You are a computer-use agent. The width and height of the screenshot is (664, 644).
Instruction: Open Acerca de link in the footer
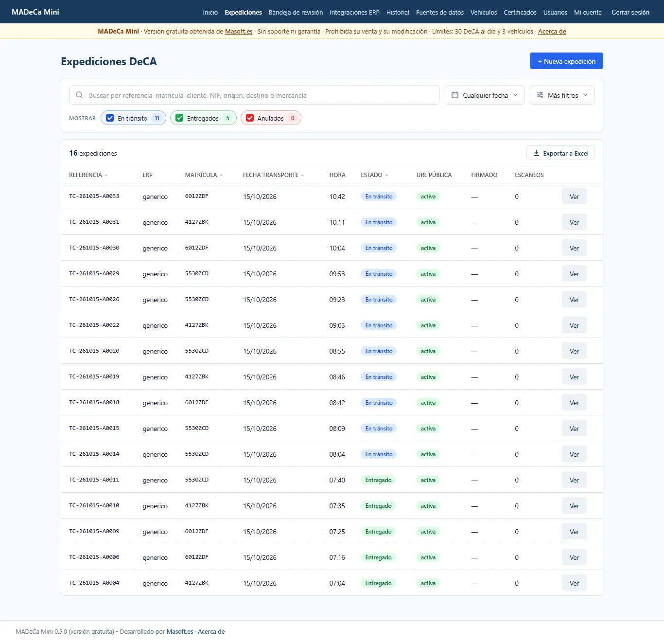click(x=211, y=632)
